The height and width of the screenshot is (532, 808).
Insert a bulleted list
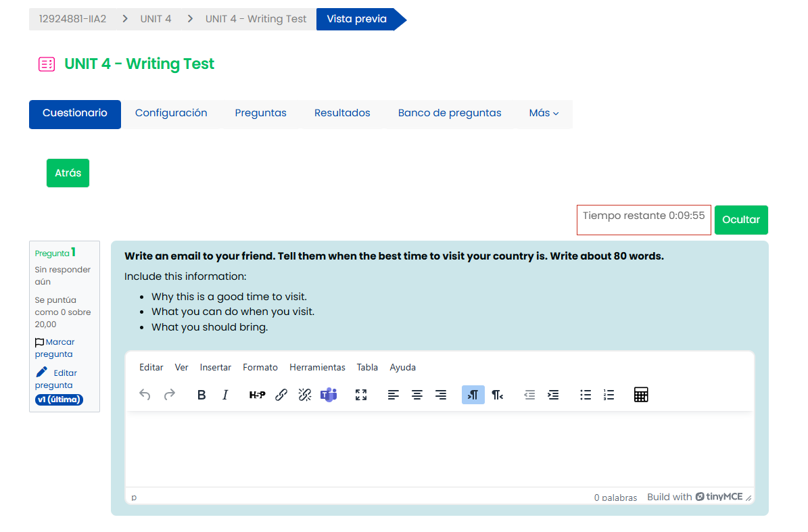click(x=586, y=395)
